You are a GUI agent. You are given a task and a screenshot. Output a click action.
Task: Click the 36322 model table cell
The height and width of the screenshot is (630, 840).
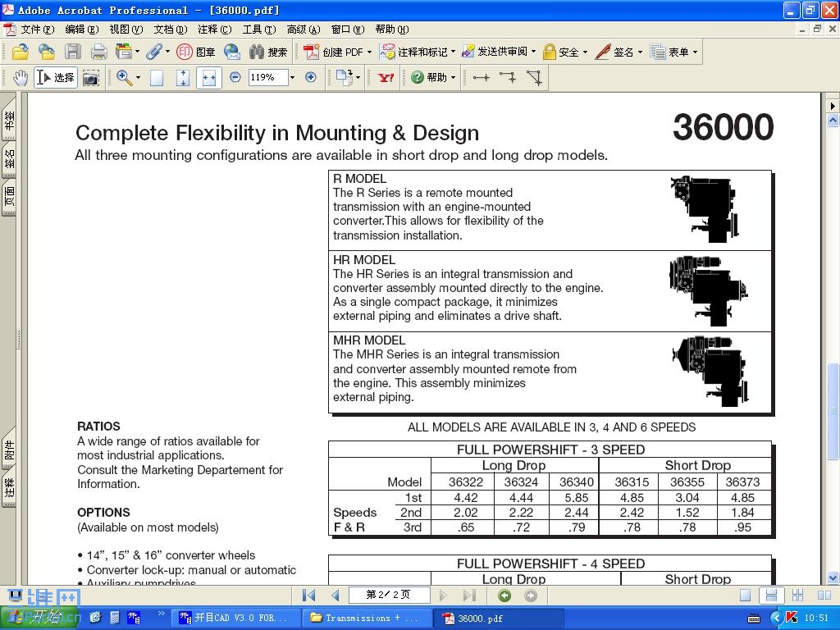466,482
